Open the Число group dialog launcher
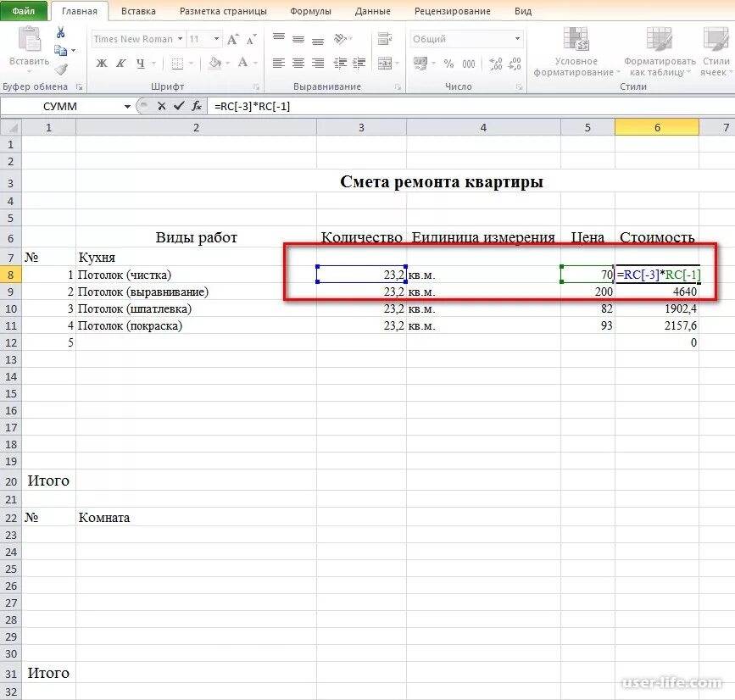Viewport: 735px width, 700px height. tap(519, 86)
